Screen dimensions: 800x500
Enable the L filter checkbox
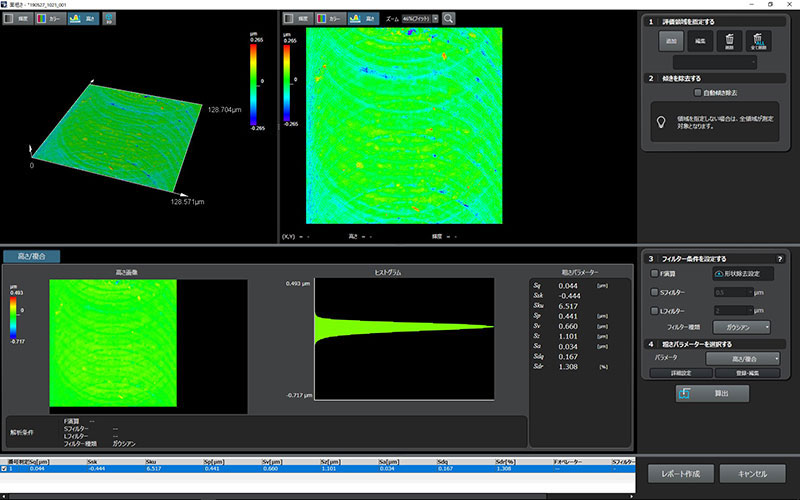tap(654, 311)
